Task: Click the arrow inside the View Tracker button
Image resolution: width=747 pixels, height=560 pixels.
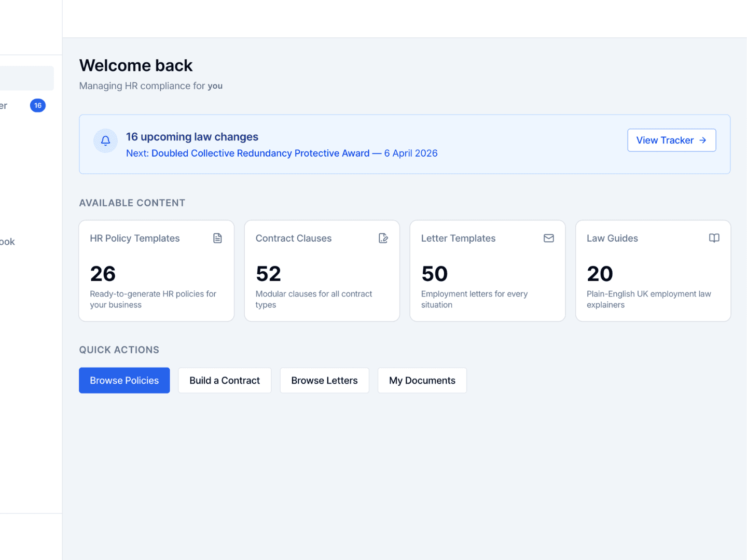Action: [703, 140]
